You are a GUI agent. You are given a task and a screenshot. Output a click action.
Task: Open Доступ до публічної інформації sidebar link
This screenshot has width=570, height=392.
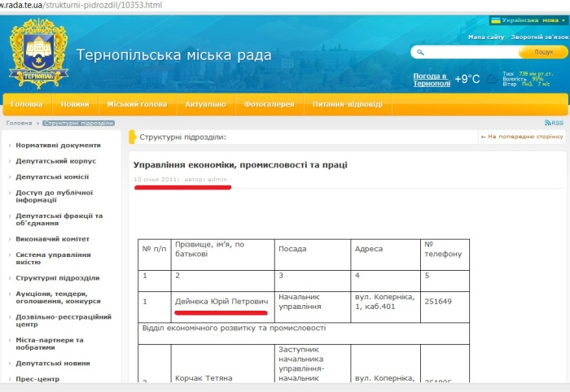(x=55, y=196)
